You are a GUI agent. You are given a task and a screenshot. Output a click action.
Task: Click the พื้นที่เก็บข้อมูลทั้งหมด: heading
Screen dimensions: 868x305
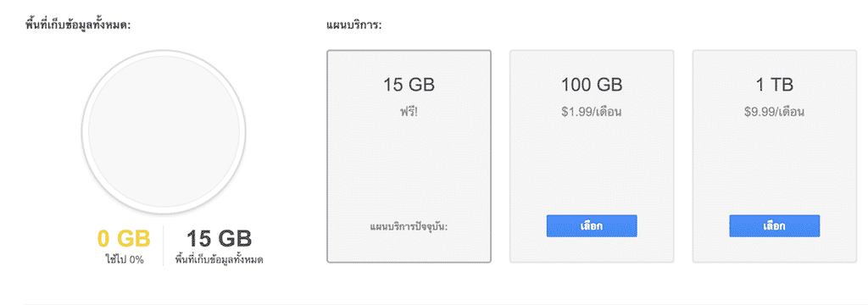(x=78, y=25)
